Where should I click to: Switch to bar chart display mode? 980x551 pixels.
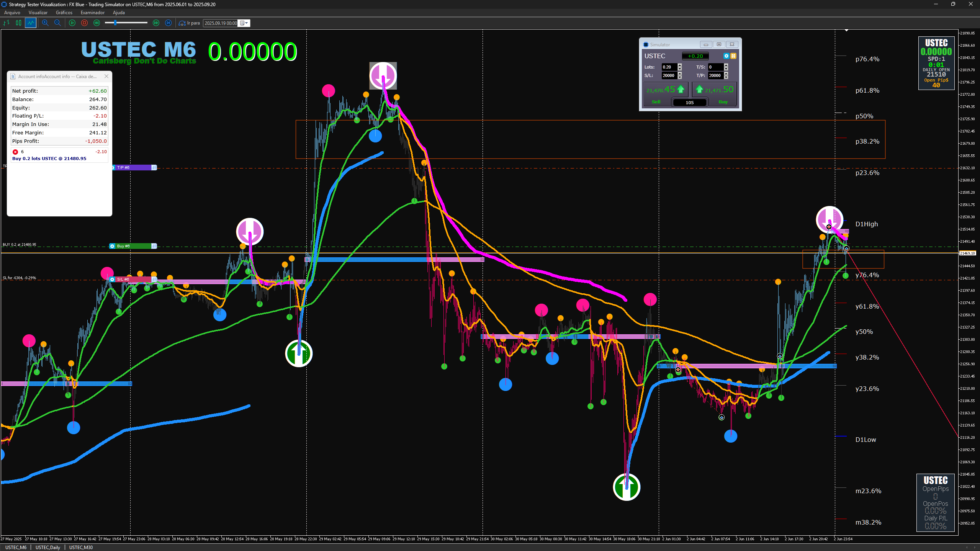(x=6, y=23)
